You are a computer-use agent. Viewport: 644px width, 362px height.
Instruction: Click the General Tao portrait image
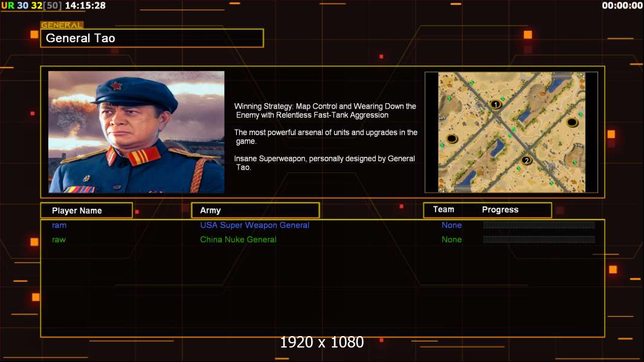pos(137,132)
